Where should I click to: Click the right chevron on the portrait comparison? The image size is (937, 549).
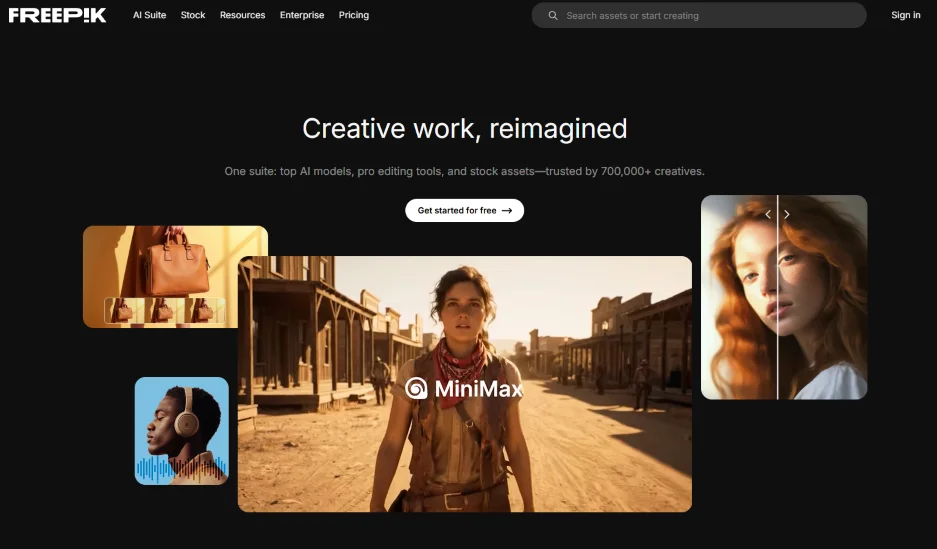point(787,214)
